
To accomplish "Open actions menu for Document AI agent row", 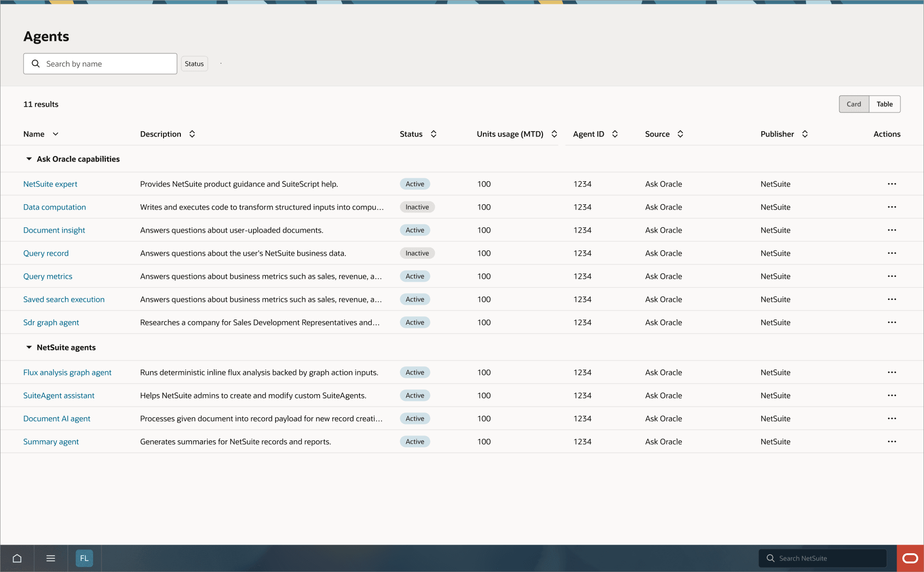I will coord(892,418).
